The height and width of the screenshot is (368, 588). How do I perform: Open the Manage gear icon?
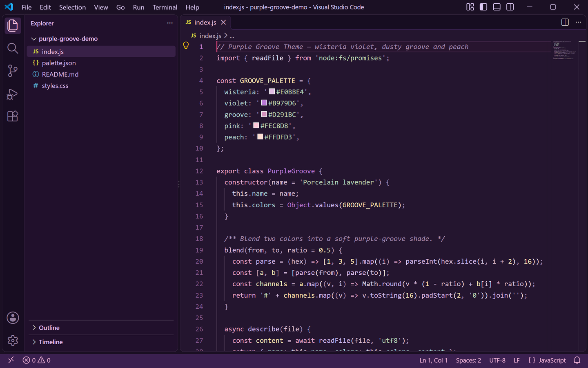pos(13,340)
